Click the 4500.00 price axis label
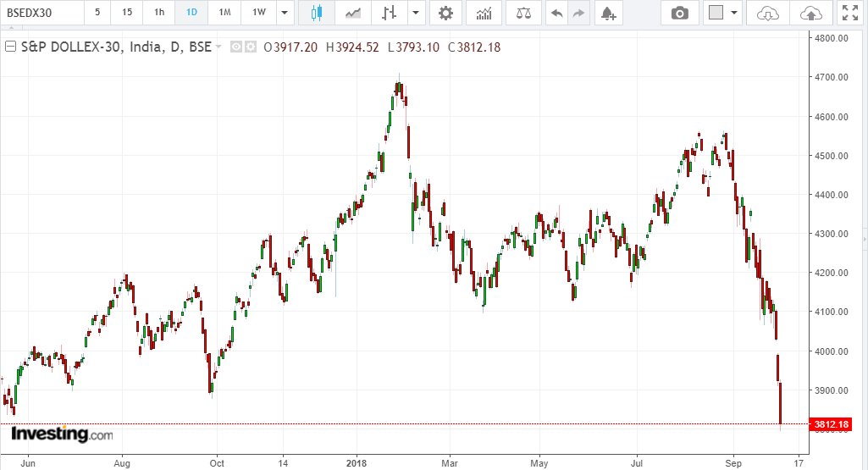This screenshot has height=470, width=868. [831, 156]
